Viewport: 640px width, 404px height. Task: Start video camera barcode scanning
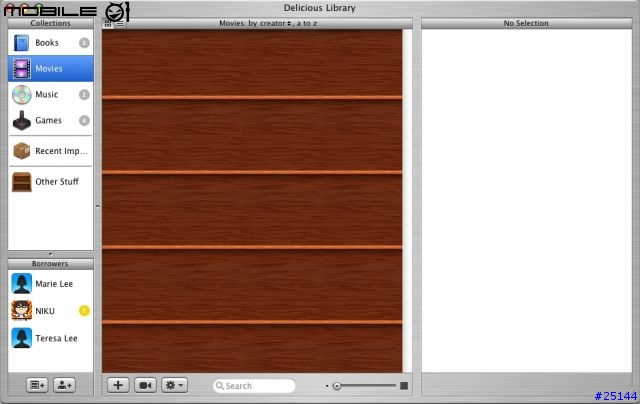(x=145, y=385)
